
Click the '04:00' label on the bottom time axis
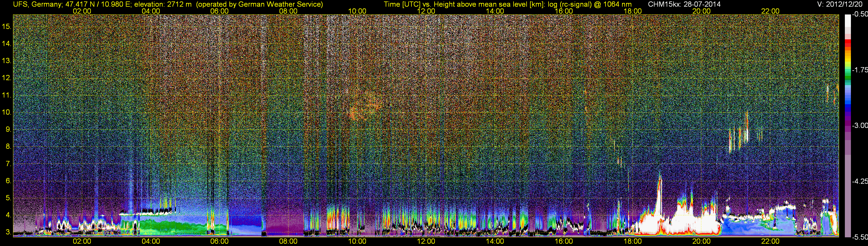[x=151, y=241]
